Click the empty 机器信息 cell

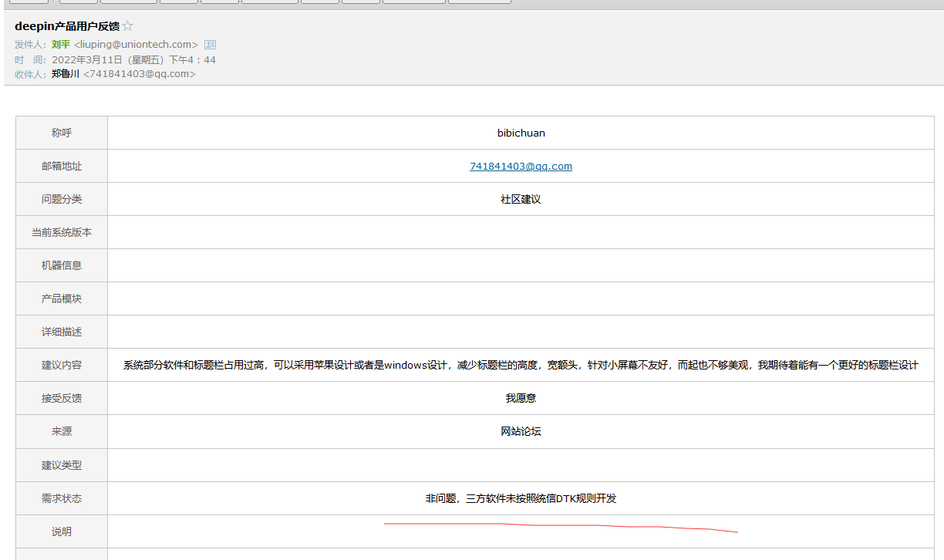(x=520, y=265)
